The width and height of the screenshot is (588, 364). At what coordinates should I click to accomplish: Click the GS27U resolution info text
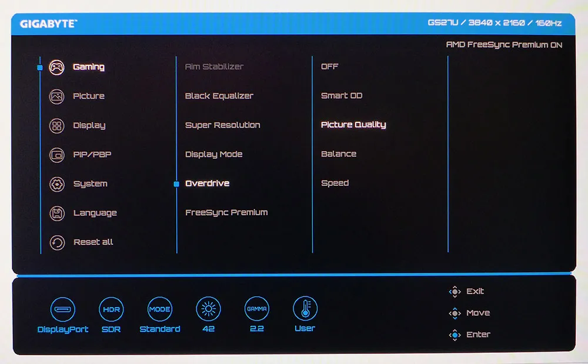[x=495, y=23]
